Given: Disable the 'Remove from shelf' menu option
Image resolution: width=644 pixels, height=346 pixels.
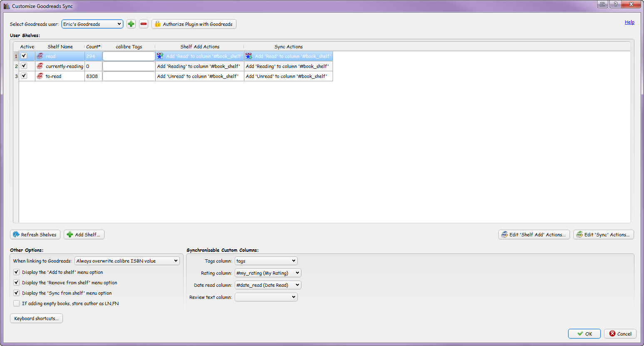Looking at the screenshot, I should [17, 283].
